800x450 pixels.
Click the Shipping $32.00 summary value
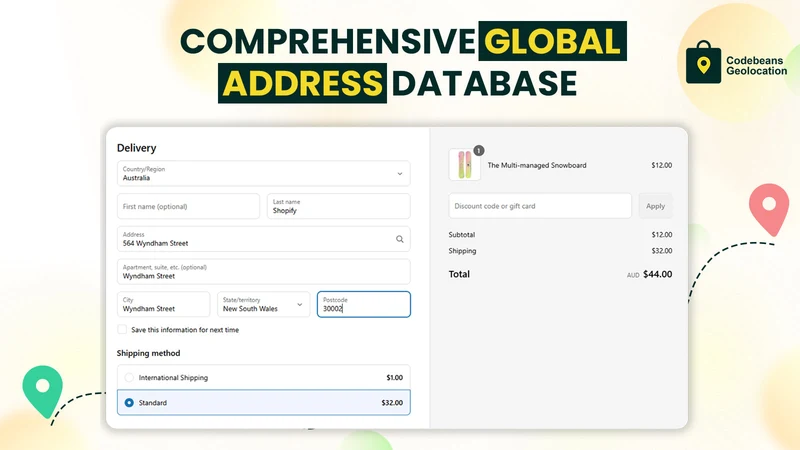(x=662, y=251)
